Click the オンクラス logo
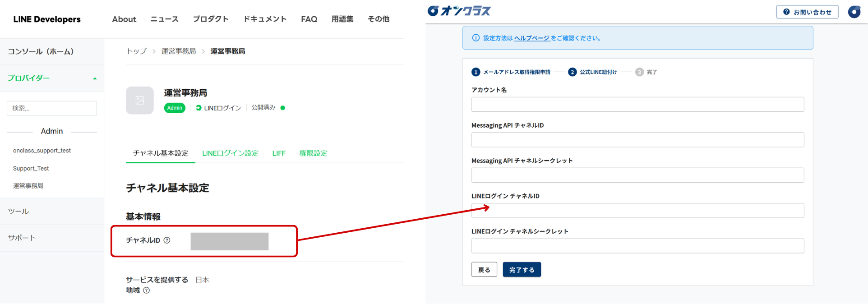 pos(459,11)
